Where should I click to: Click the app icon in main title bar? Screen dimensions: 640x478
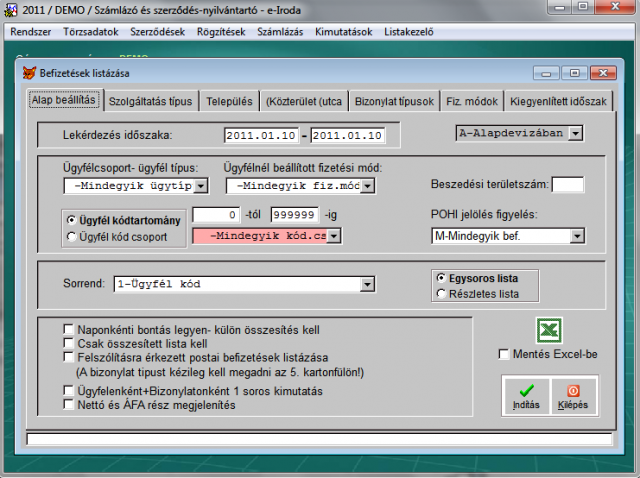point(10,10)
